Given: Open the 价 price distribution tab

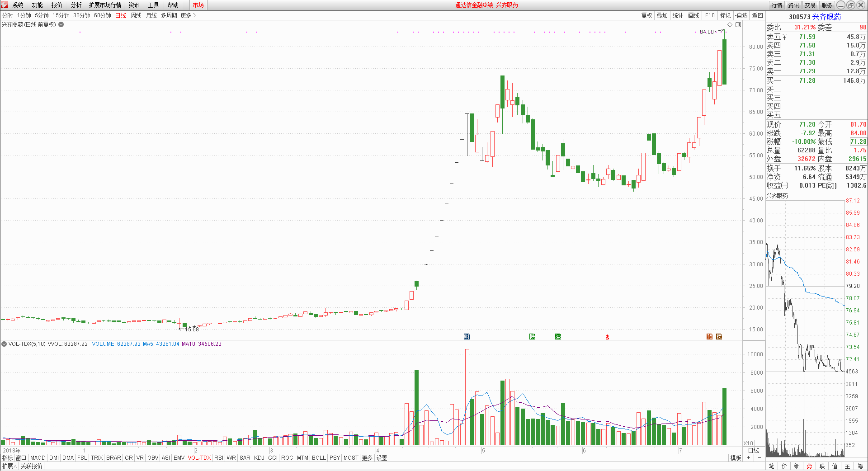Looking at the screenshot, I should coord(784,466).
